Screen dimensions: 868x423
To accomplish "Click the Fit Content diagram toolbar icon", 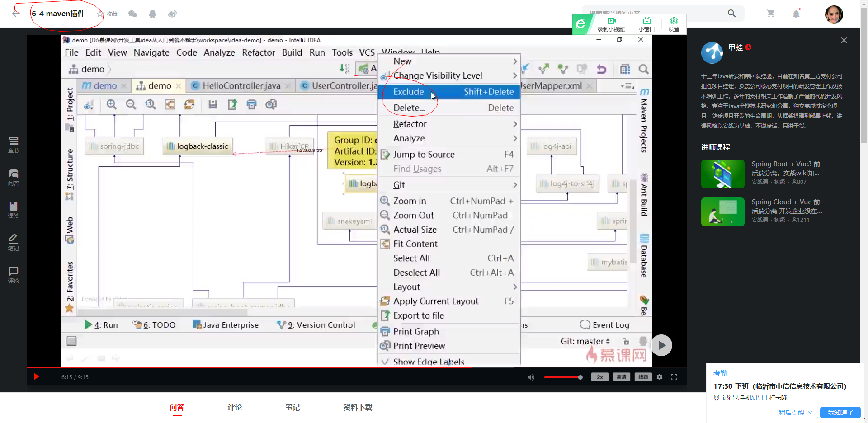I will [170, 104].
